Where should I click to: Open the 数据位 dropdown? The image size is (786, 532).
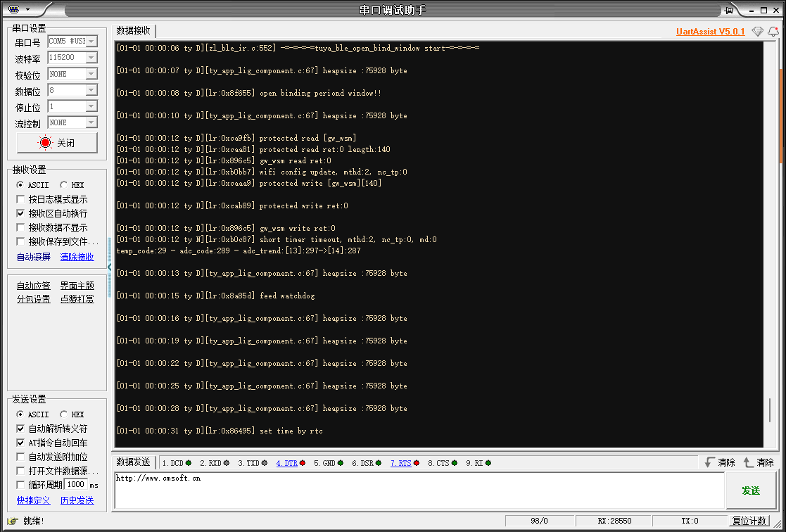point(91,90)
